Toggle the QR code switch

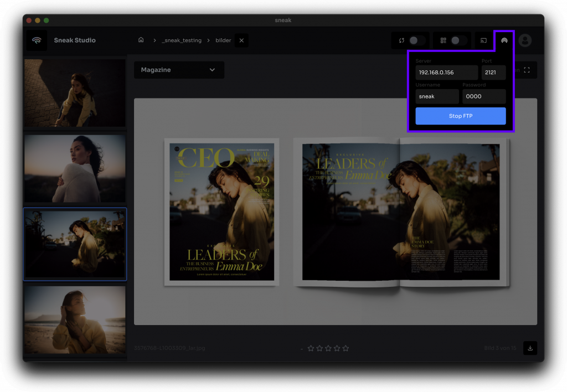[x=458, y=40]
